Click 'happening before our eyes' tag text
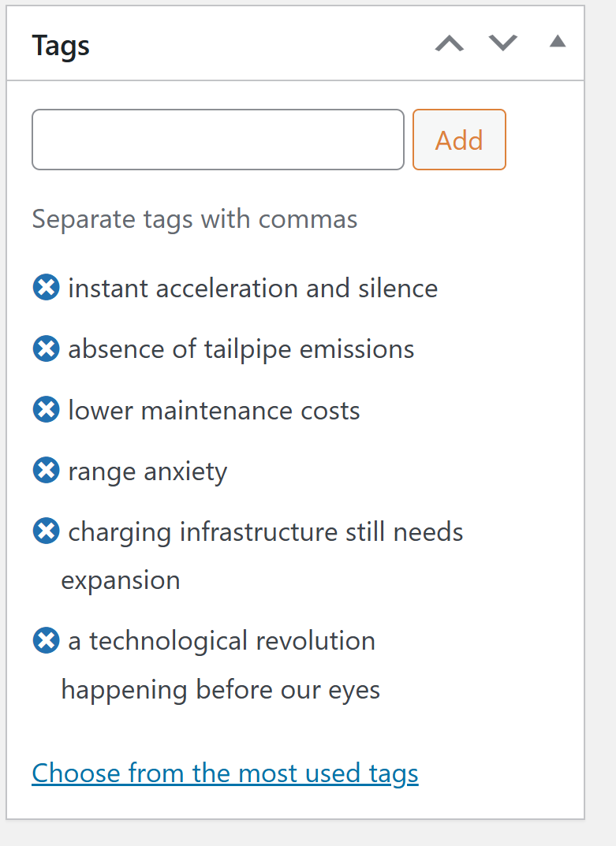The image size is (616, 846). [221, 690]
